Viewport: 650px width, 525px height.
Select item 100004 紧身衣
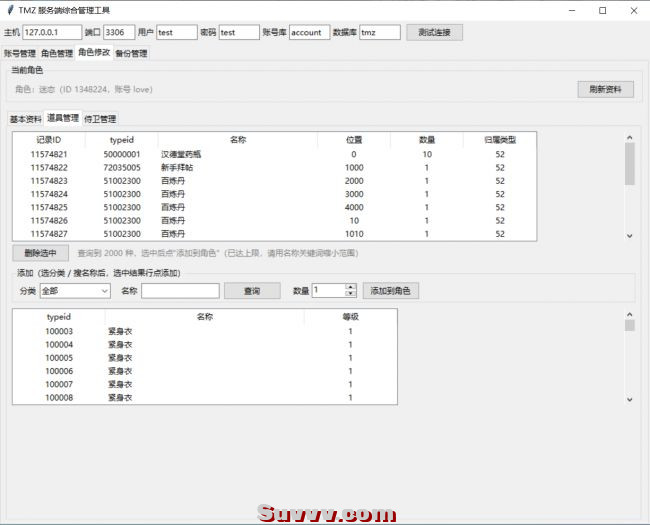click(205, 345)
